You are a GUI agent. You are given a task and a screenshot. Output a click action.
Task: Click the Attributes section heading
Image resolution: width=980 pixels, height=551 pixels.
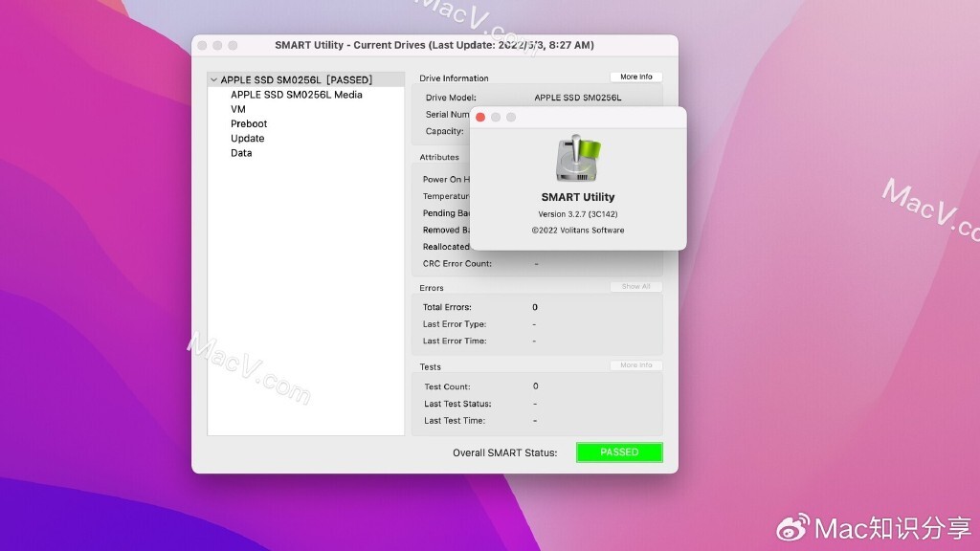[438, 157]
